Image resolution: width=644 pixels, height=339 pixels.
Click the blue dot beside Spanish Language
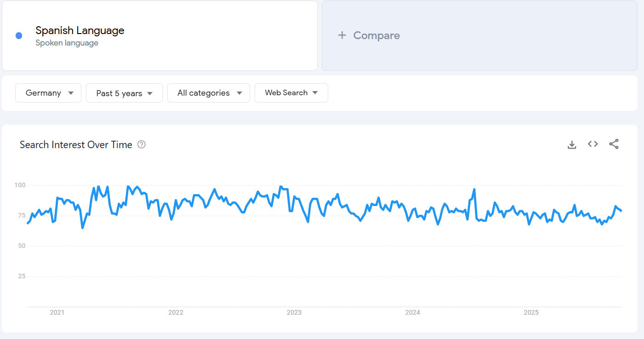19,36
